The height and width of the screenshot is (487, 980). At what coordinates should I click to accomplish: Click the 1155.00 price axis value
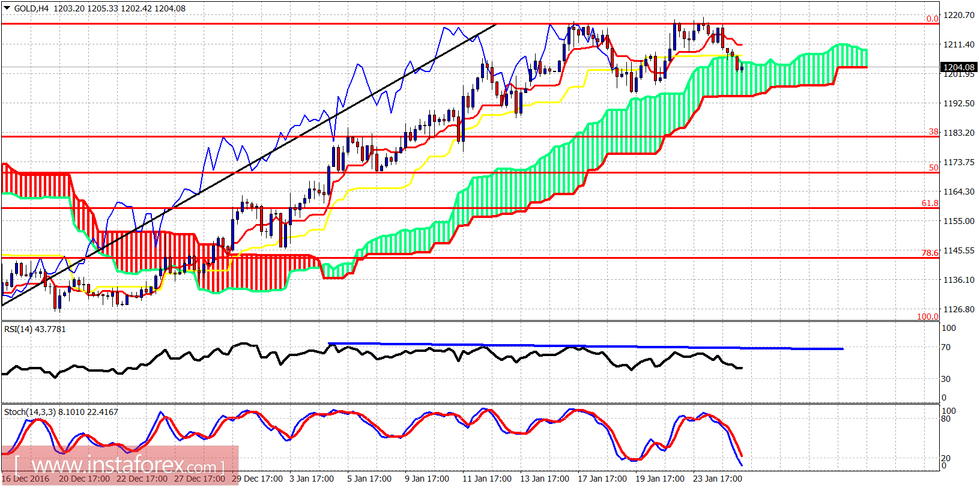[959, 221]
